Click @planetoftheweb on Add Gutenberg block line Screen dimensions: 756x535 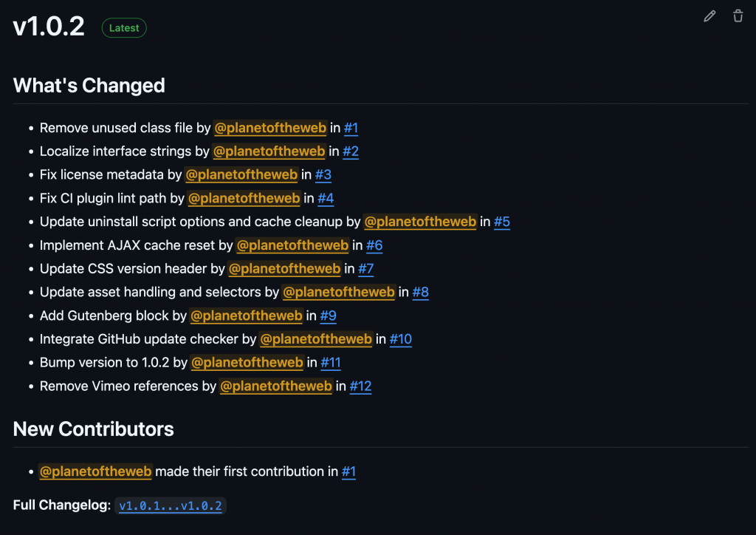[247, 316]
